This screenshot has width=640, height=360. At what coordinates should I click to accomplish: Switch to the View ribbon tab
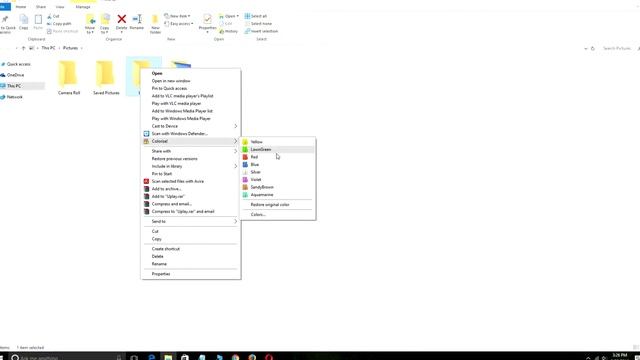60,7
